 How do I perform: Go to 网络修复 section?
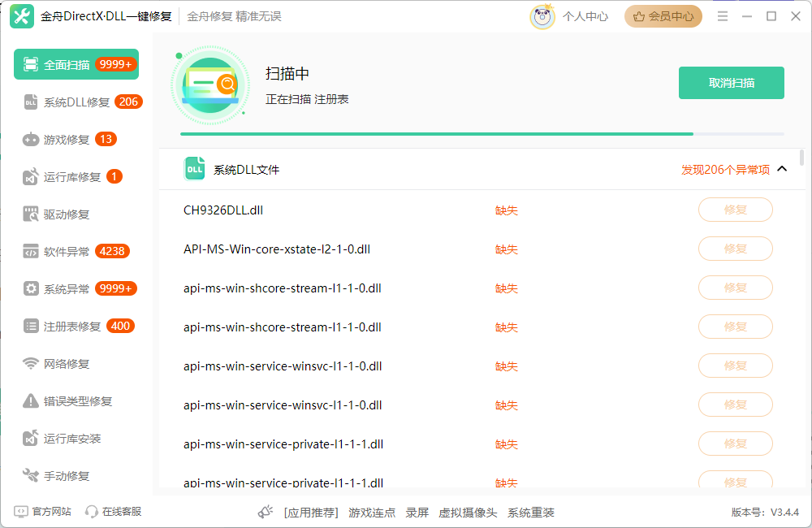click(x=67, y=364)
